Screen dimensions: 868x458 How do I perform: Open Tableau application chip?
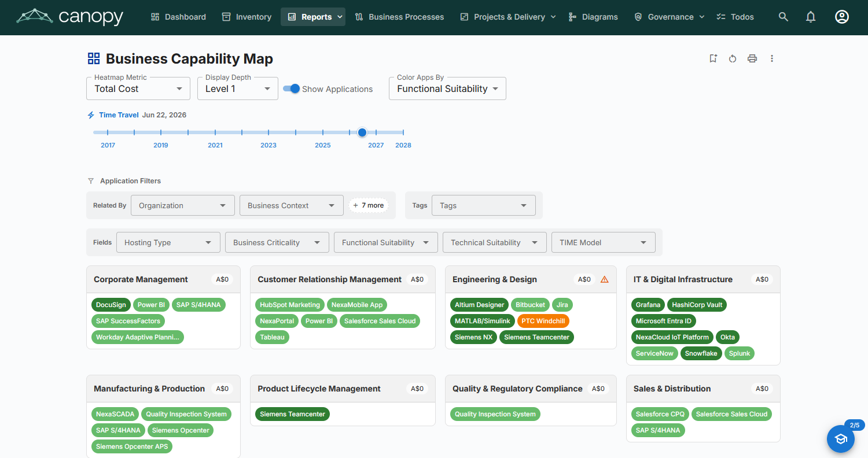click(272, 337)
